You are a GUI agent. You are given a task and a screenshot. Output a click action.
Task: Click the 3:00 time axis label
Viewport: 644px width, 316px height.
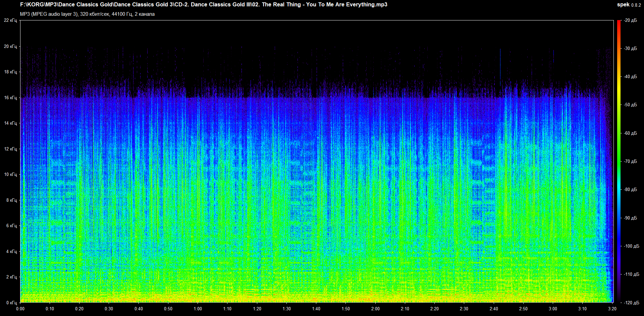pos(553,309)
